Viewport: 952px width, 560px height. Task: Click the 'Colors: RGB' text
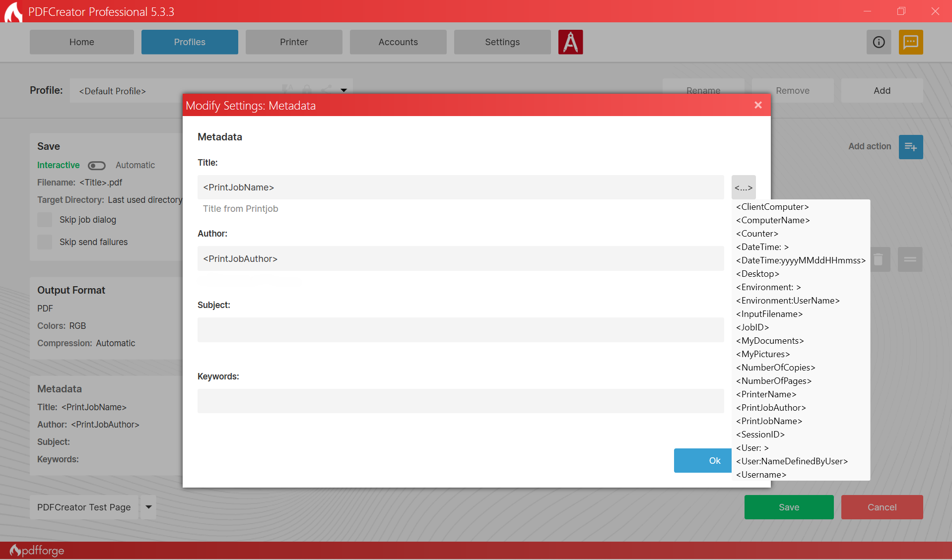62,326
